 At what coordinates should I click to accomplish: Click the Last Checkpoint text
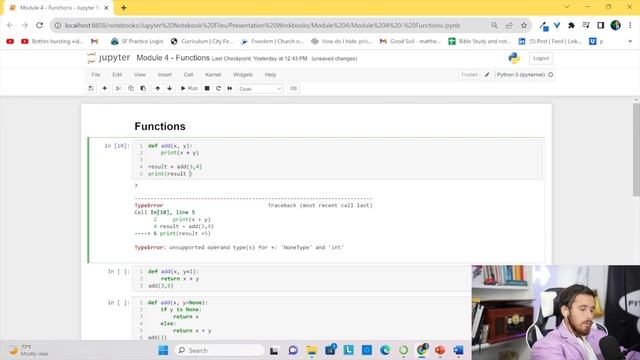pyautogui.click(x=260, y=59)
